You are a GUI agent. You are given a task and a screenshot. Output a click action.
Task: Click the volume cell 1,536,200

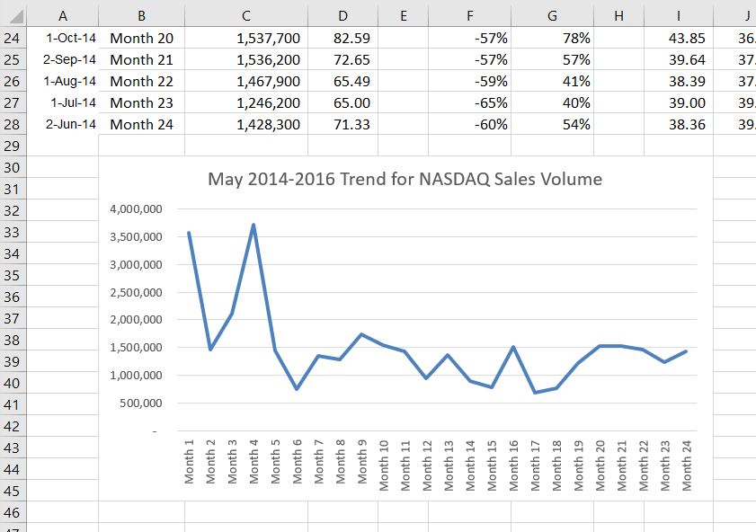click(246, 59)
